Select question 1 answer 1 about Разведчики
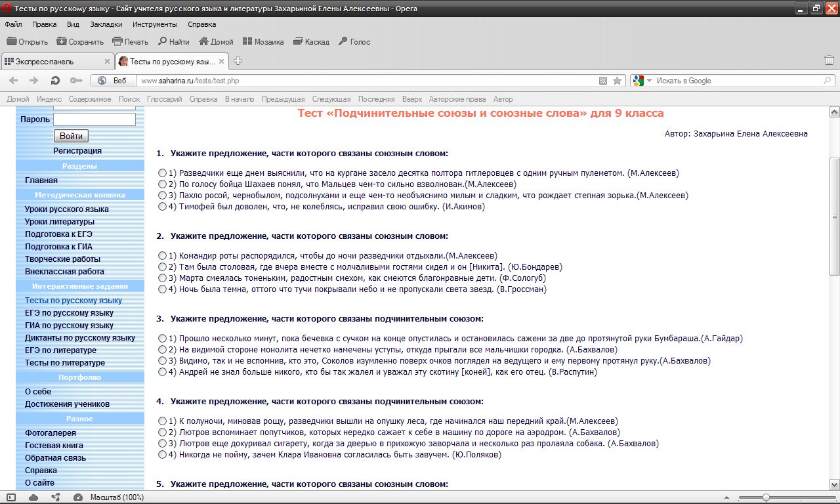This screenshot has height=504, width=840. [162, 173]
